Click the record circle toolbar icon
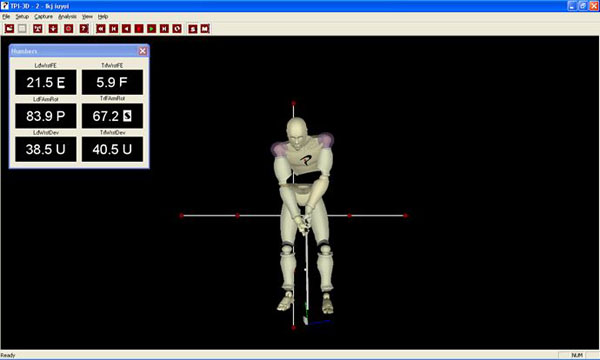 click(x=68, y=29)
